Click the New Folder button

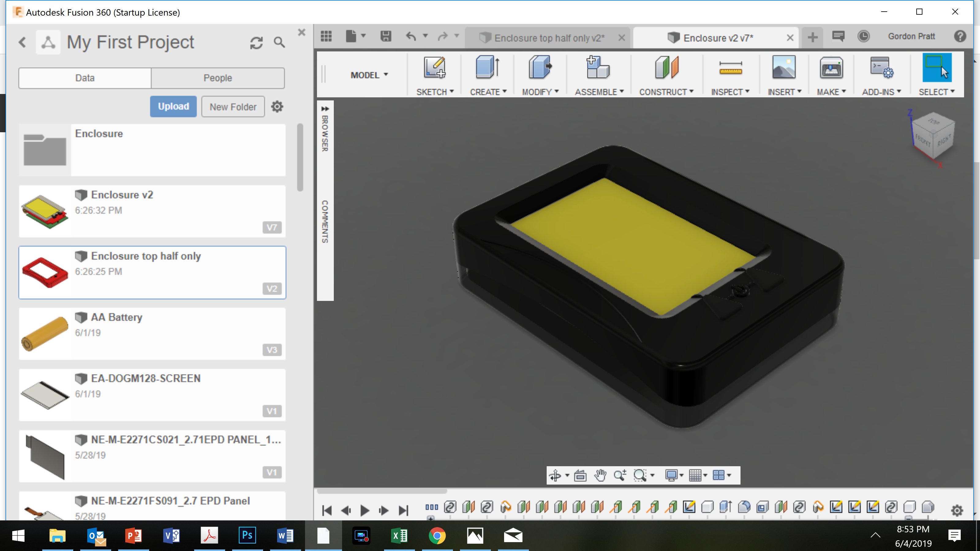pyautogui.click(x=232, y=107)
